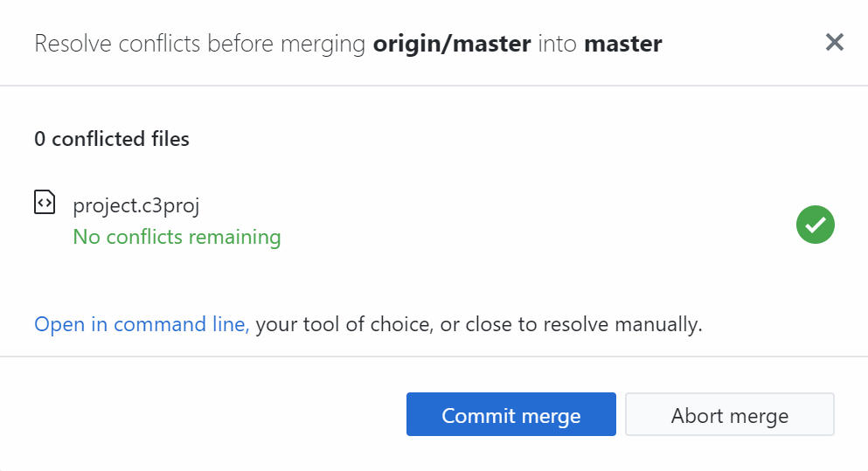Close the resolve conflicts dialog
The width and height of the screenshot is (868, 471).
834,42
